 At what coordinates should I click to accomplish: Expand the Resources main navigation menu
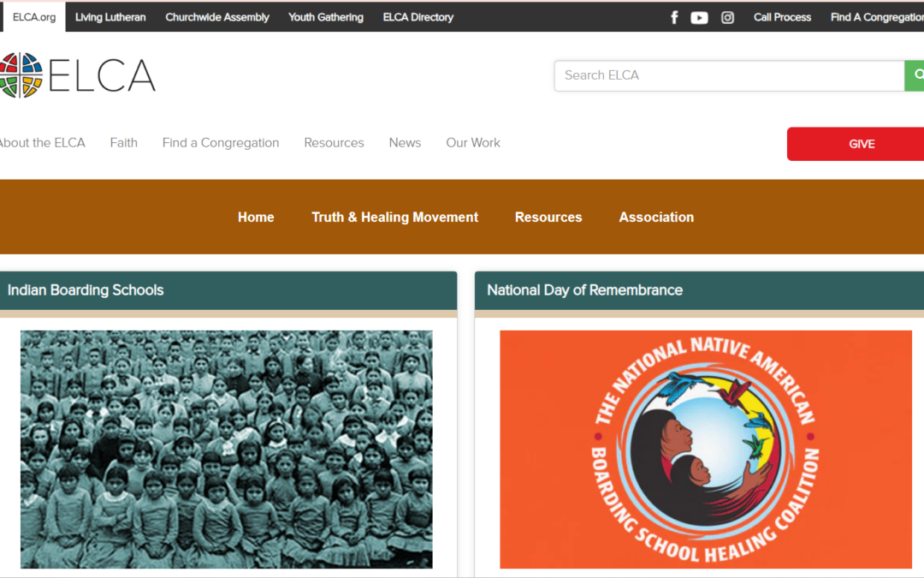[335, 143]
